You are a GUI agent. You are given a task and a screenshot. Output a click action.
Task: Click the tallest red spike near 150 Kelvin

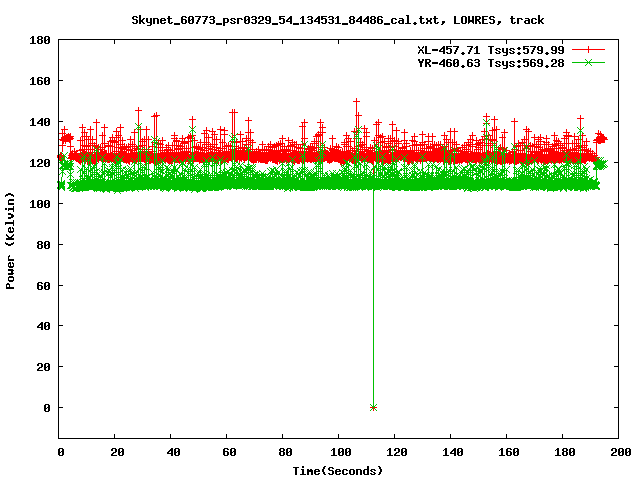click(356, 101)
